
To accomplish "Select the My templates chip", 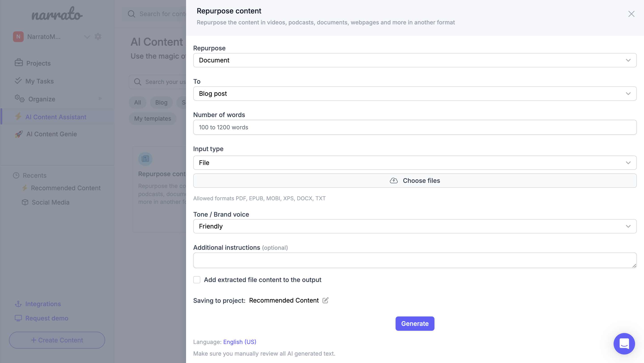I will click(153, 119).
